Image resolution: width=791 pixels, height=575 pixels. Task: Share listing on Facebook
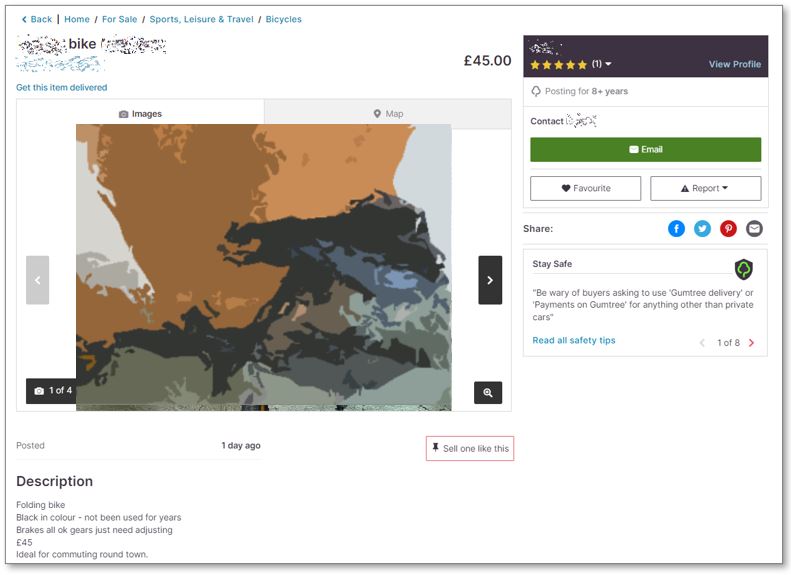click(676, 229)
